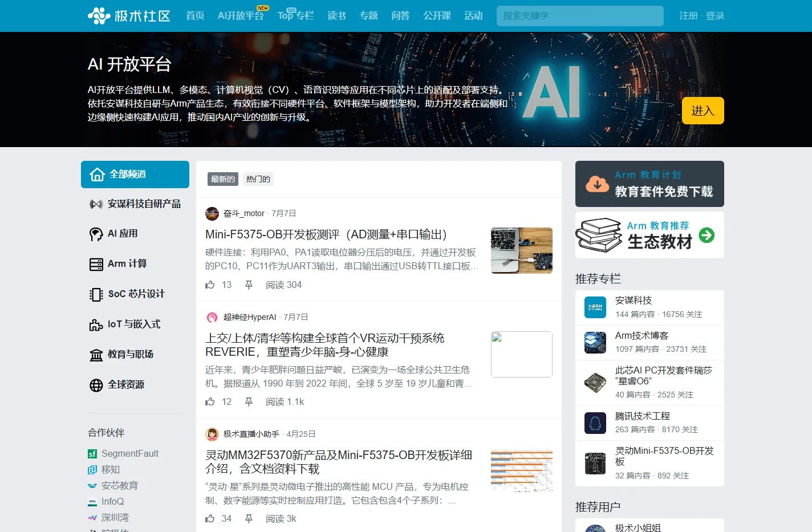Click the 注册 link

pos(688,16)
